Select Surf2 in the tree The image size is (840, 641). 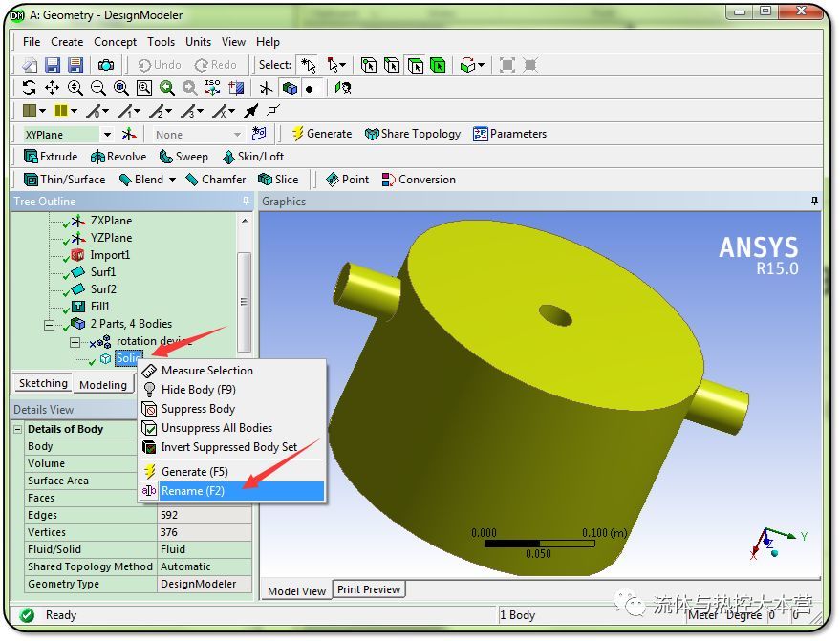point(103,289)
